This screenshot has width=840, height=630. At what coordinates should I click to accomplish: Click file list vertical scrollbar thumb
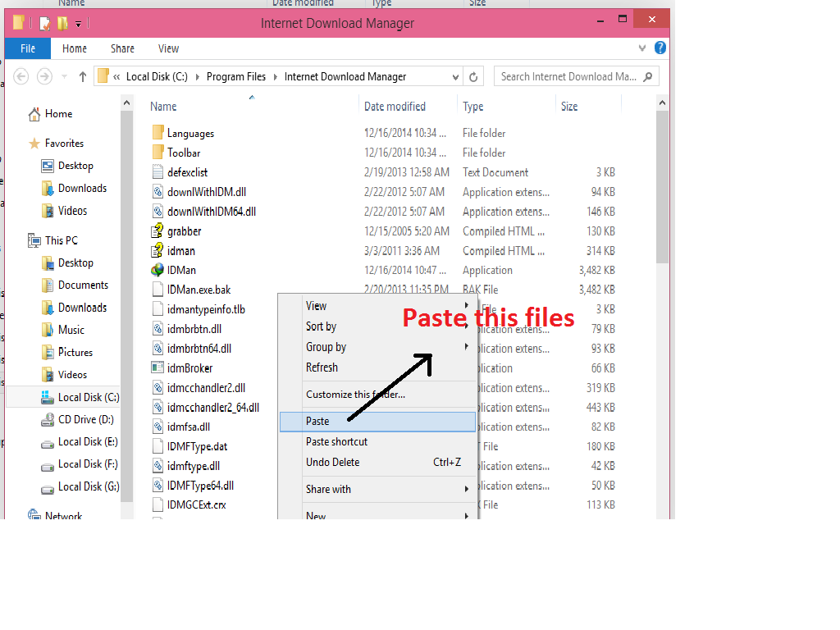[662, 186]
